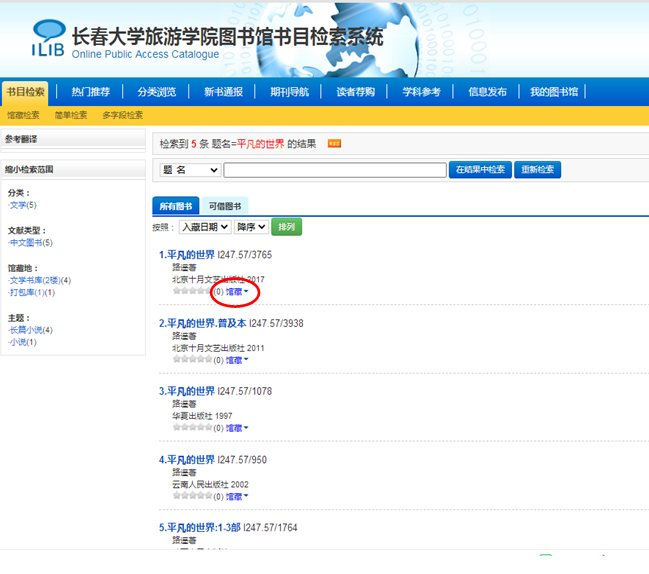
Task: Click the orange RSS feed icon
Action: [334, 144]
